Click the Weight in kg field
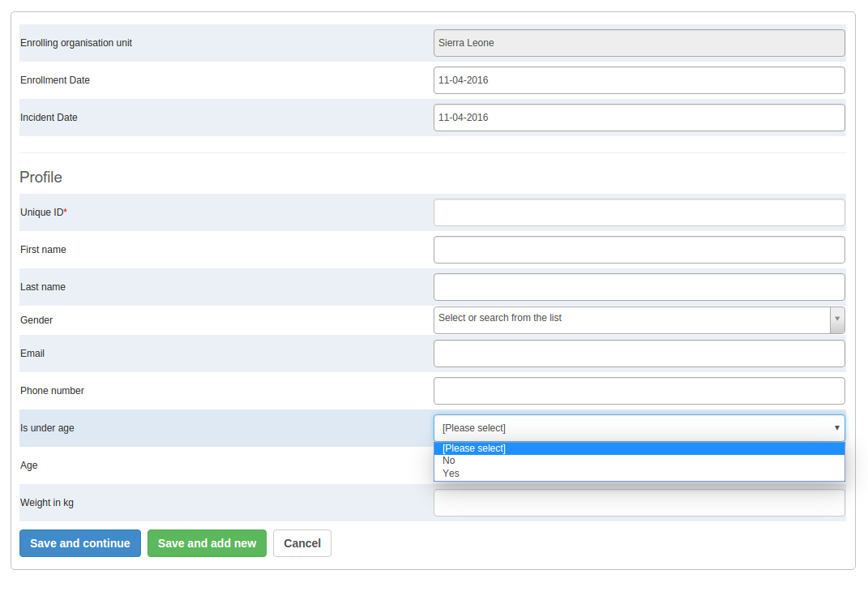The image size is (868, 613). click(639, 503)
